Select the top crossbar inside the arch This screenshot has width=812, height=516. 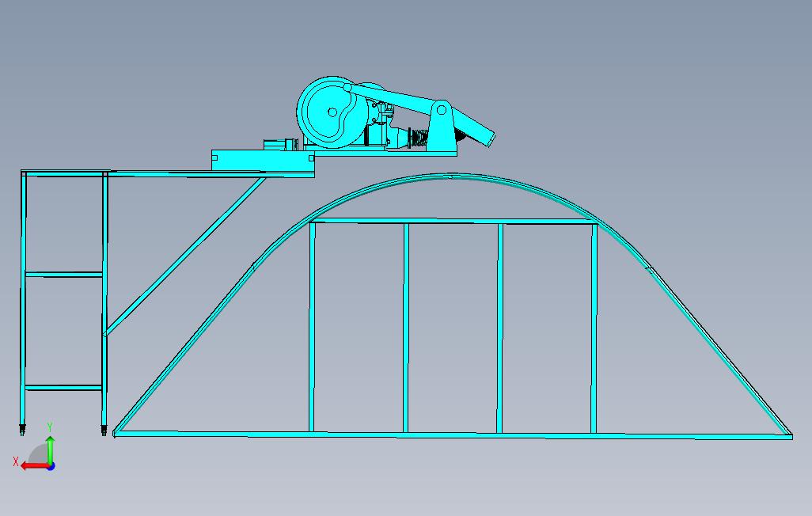453,222
